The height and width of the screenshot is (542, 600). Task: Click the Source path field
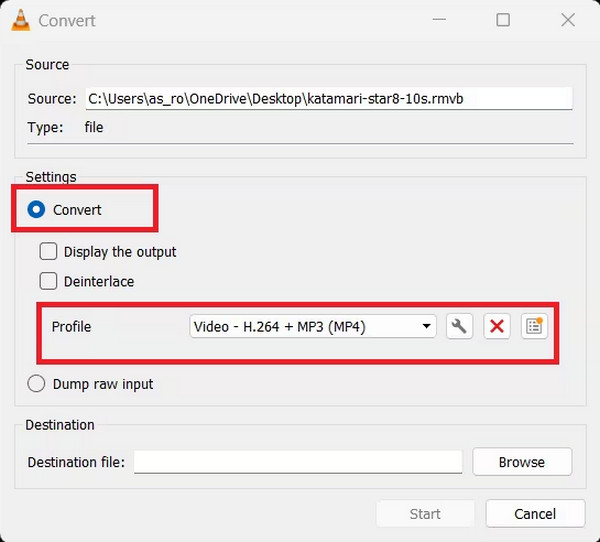click(329, 99)
